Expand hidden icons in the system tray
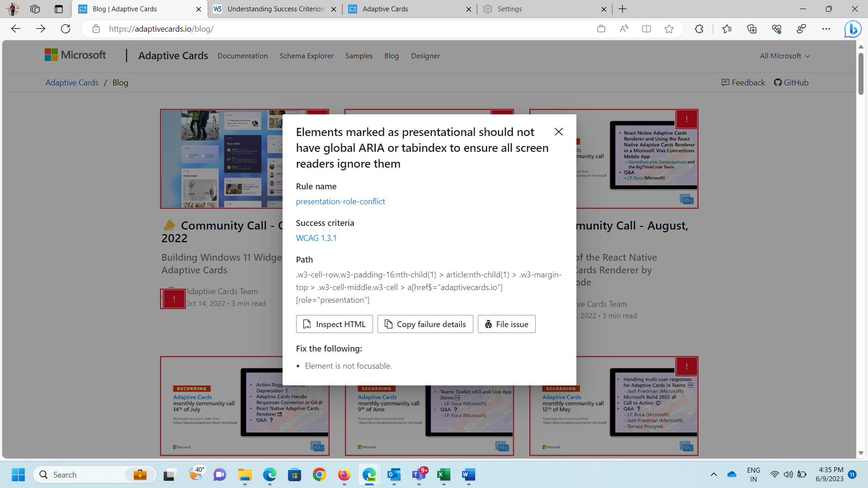868x488 pixels. coord(714,474)
